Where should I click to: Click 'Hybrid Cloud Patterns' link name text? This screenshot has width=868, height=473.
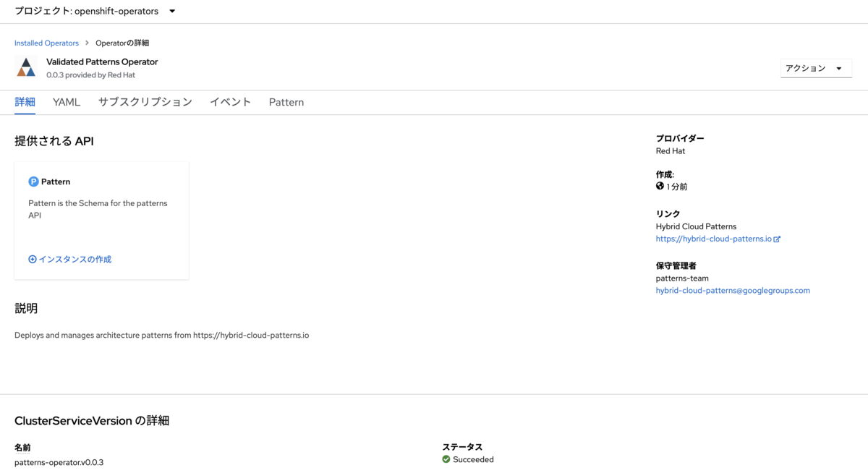[x=696, y=226]
